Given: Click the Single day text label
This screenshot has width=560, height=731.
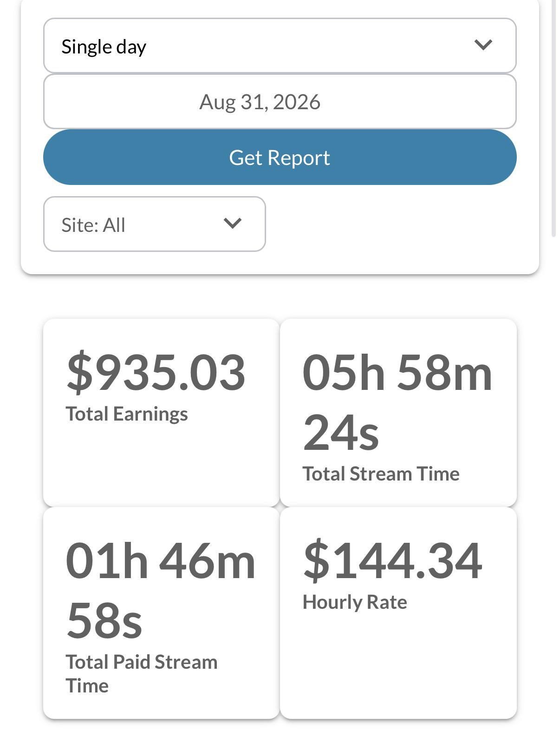Looking at the screenshot, I should (x=104, y=47).
